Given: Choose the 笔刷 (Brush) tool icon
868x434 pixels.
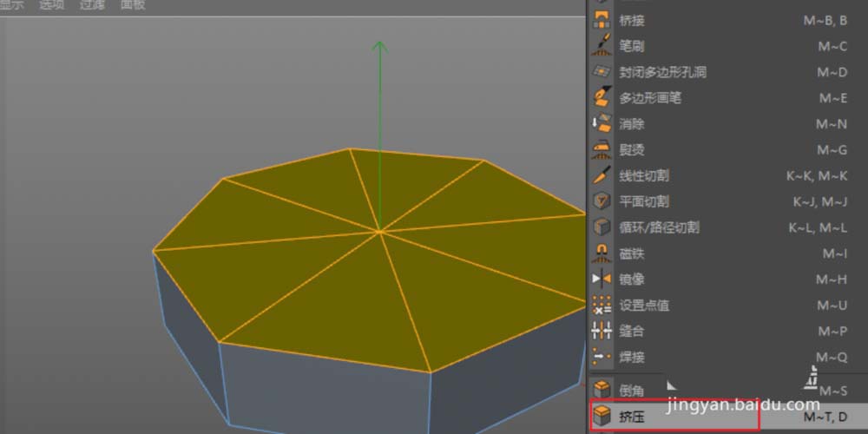Looking at the screenshot, I should coord(602,46).
